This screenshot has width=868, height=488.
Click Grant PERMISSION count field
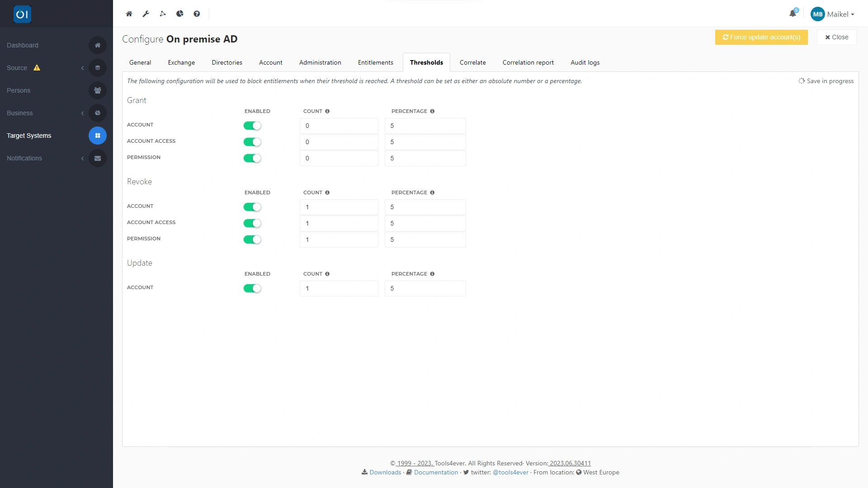[x=339, y=158]
